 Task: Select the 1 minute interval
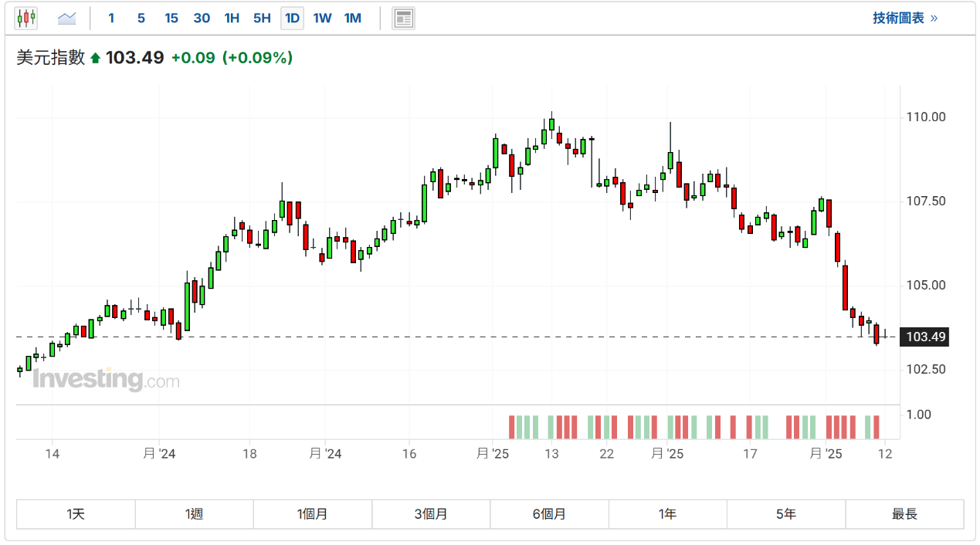point(111,18)
